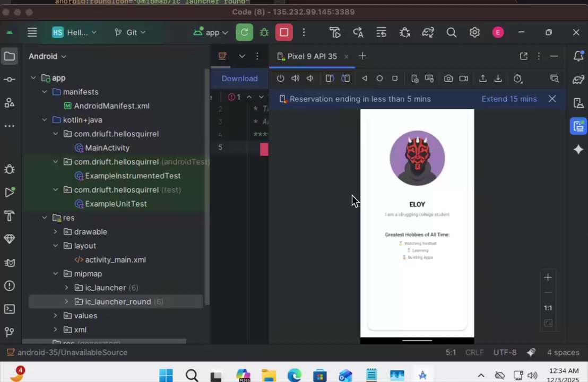This screenshot has width=588, height=382.
Task: Add a new device tab
Action: [362, 56]
